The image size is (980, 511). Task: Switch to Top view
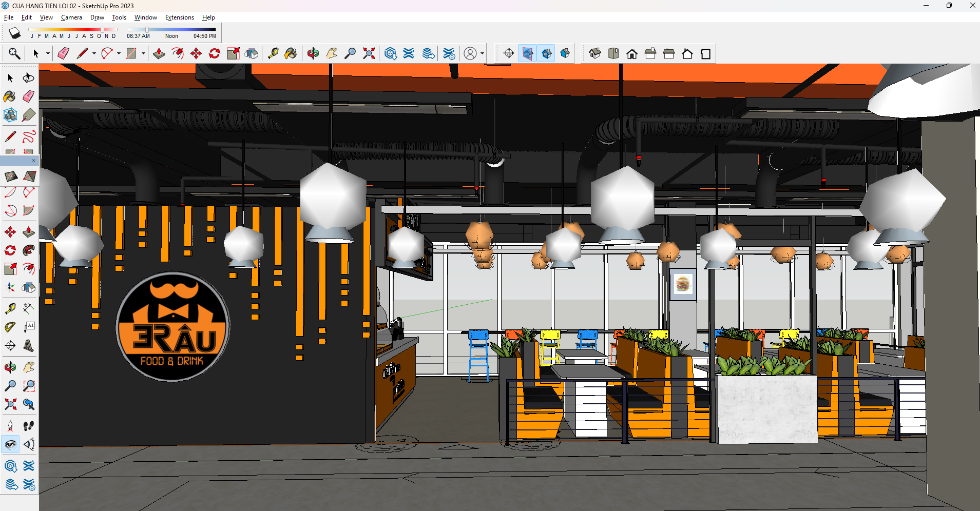pyautogui.click(x=613, y=53)
